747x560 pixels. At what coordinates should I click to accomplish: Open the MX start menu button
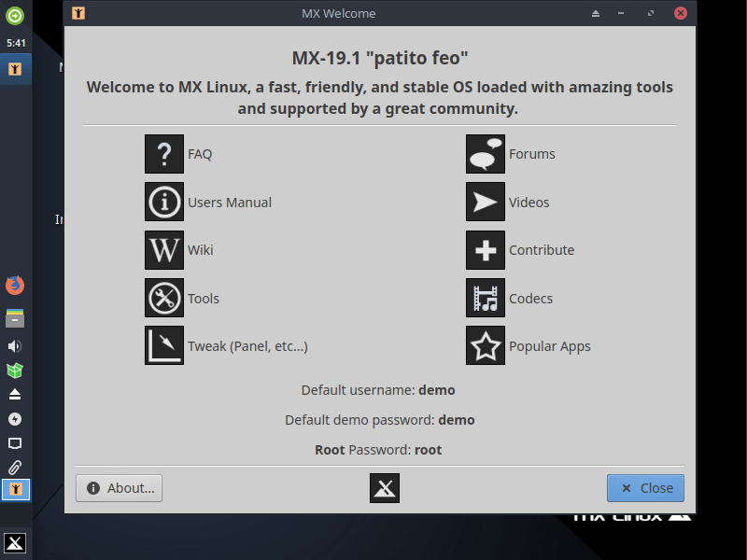(15, 543)
